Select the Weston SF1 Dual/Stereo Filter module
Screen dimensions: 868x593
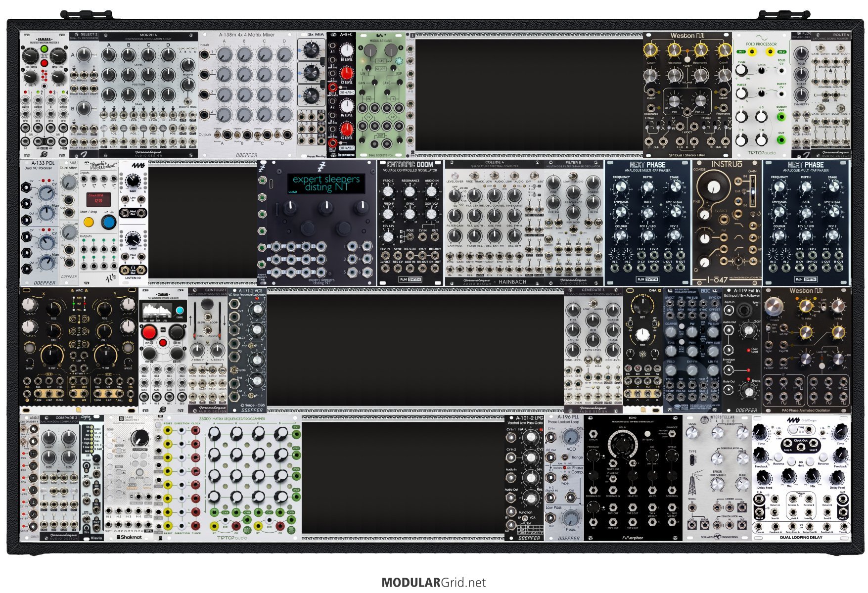pos(687,95)
